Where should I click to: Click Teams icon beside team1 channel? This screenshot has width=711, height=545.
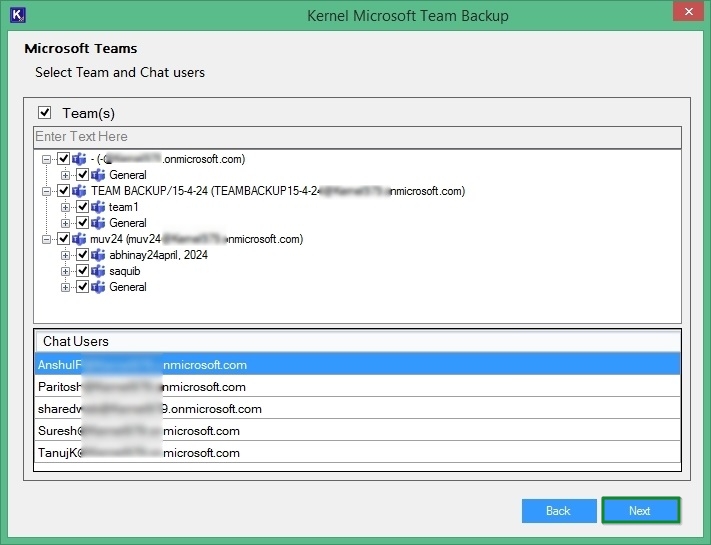98,207
